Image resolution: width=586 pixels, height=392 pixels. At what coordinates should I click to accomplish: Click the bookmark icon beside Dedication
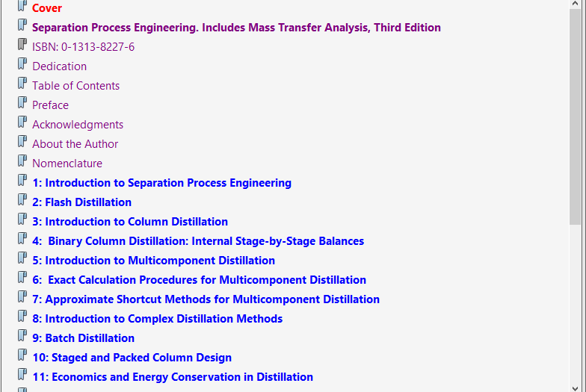tap(22, 65)
